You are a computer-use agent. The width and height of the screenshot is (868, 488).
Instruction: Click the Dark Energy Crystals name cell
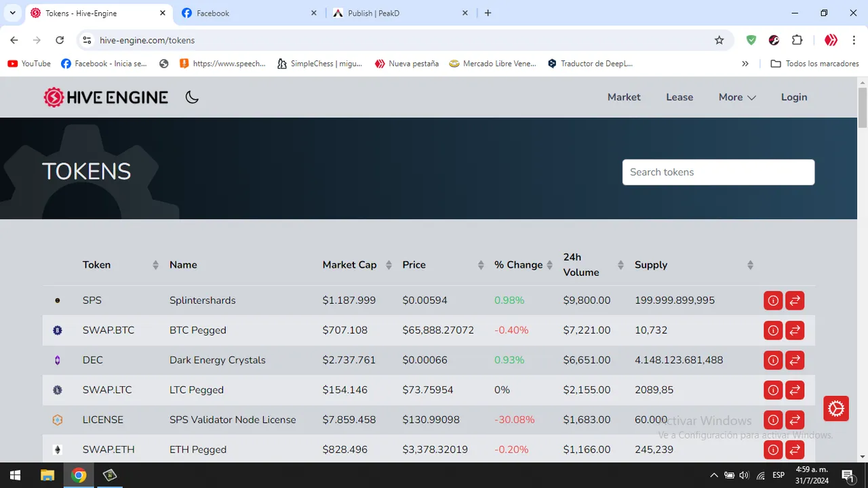[x=218, y=360]
